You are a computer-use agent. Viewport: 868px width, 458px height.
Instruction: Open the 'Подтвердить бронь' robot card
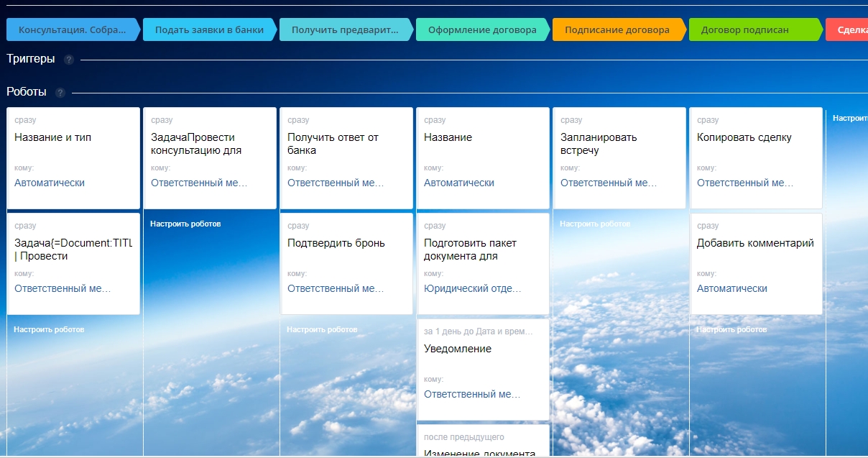click(336, 243)
